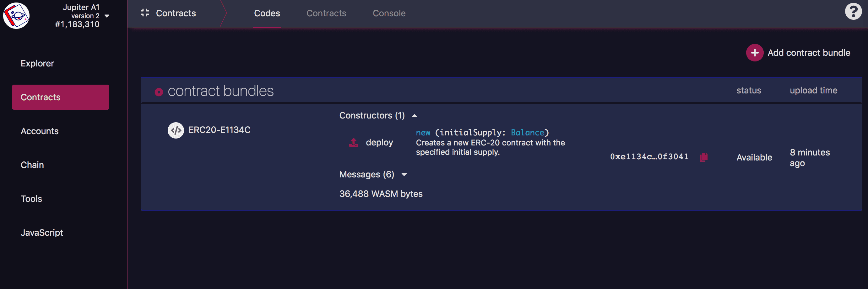Open the Contracts tab in the top bar
The width and height of the screenshot is (868, 289).
326,13
